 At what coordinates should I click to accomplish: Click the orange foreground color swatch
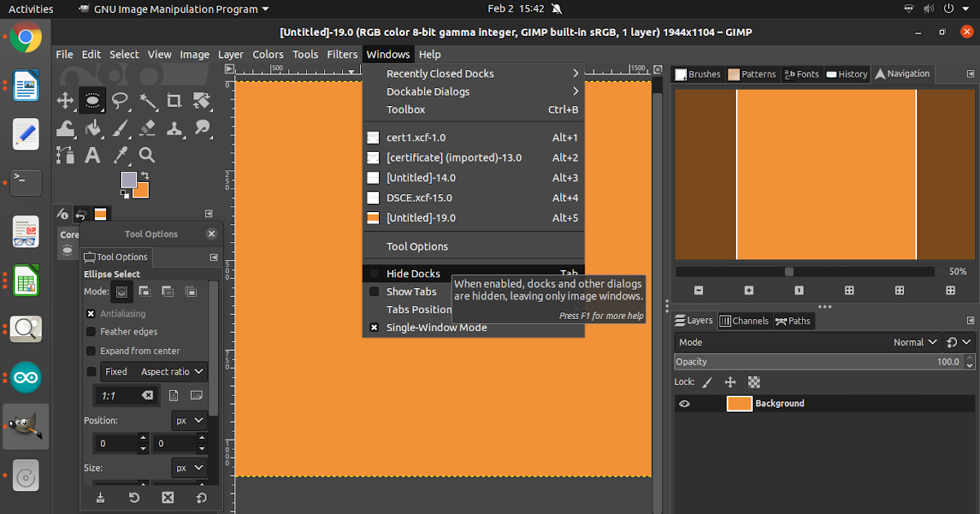pos(140,189)
